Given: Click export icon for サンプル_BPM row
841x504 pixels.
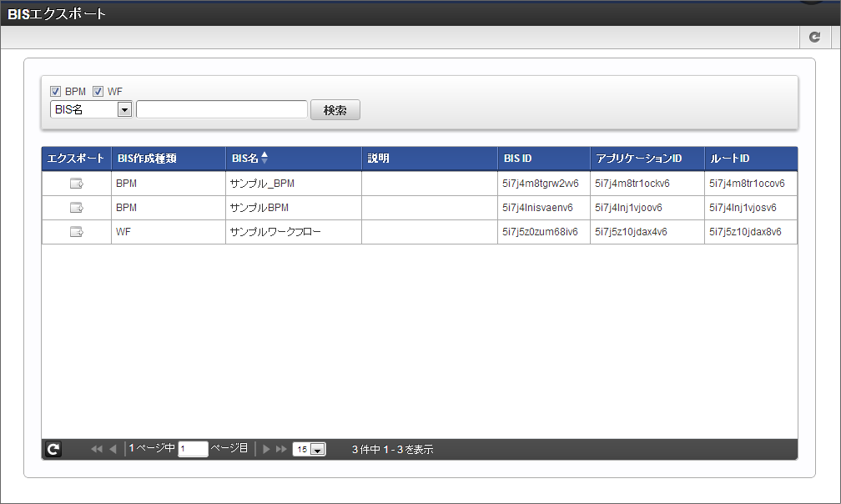Looking at the screenshot, I should click(77, 184).
